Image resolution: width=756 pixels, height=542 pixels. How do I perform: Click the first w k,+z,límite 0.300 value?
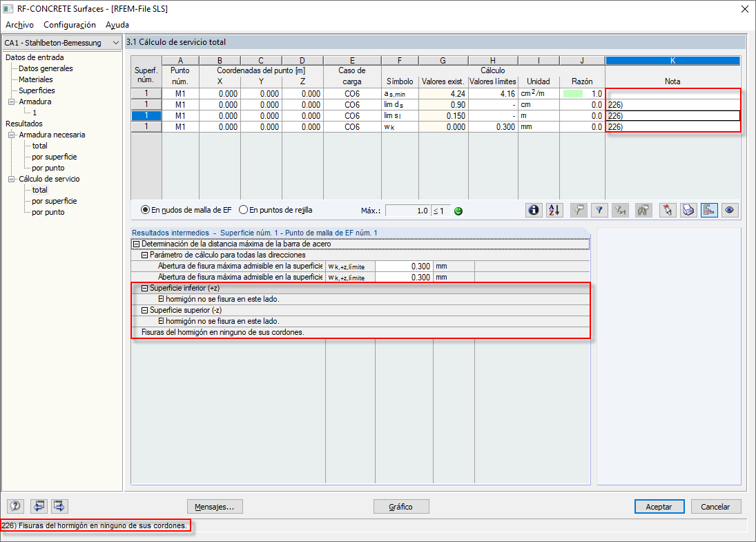point(404,267)
